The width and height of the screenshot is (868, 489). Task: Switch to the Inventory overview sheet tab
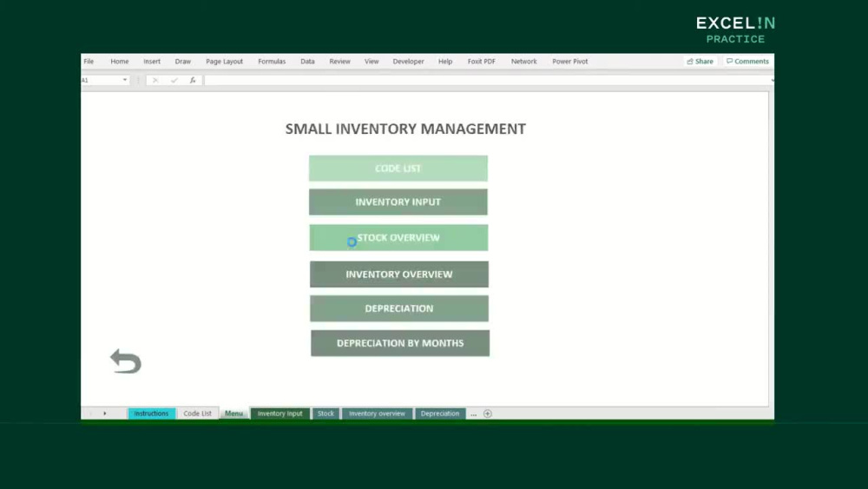pos(377,413)
